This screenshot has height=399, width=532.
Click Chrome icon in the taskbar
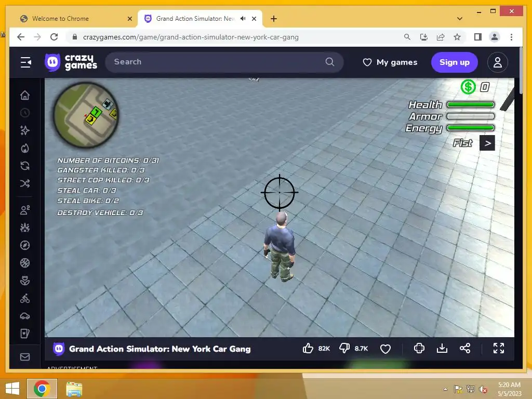(42, 389)
